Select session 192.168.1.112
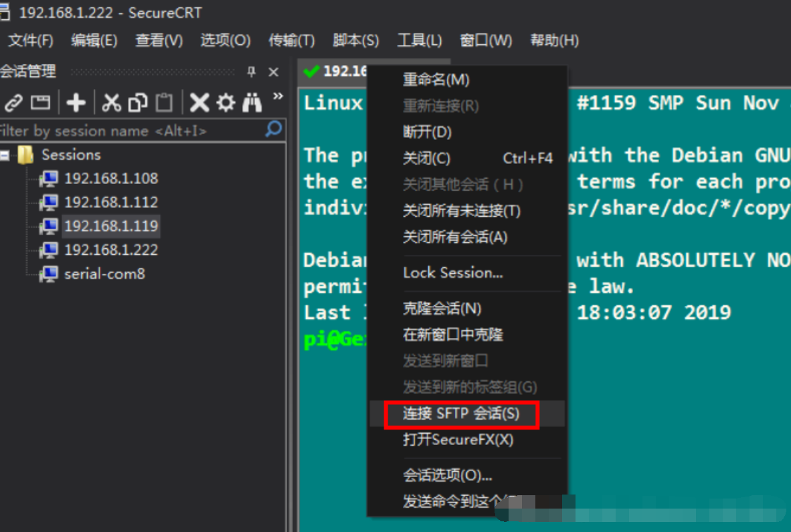Screen dimensions: 791x532 click(x=111, y=202)
